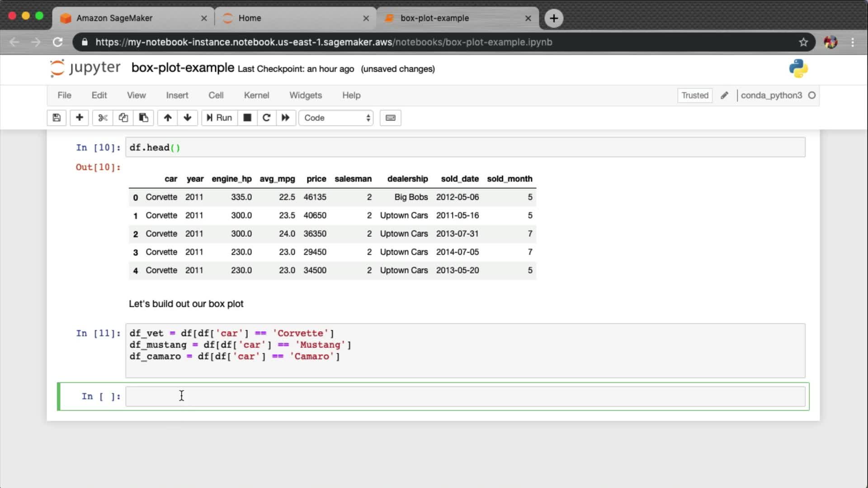Click the save and checkpoint icon
868x488 pixels.
[x=57, y=118]
